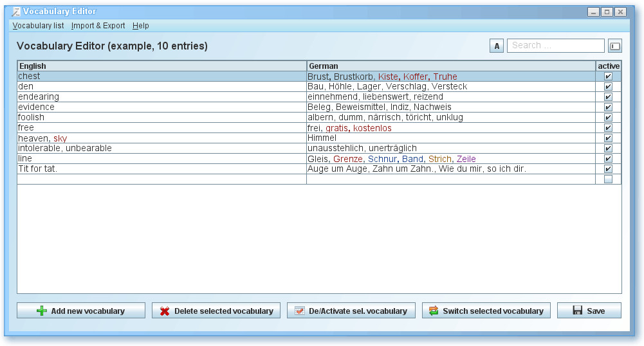The height and width of the screenshot is (346, 644).
Task: Select the 'foolish' English cell
Action: 162,118
